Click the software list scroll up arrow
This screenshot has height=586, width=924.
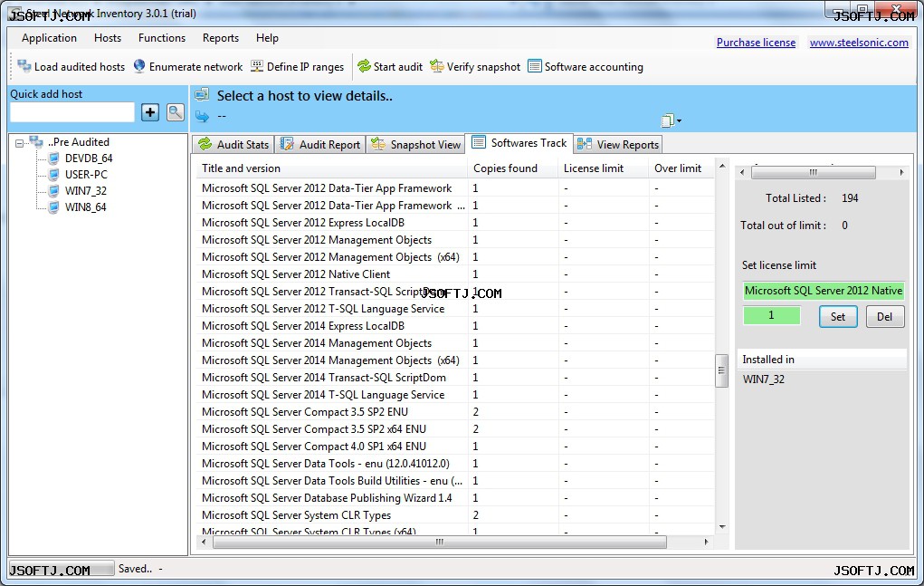click(x=722, y=167)
